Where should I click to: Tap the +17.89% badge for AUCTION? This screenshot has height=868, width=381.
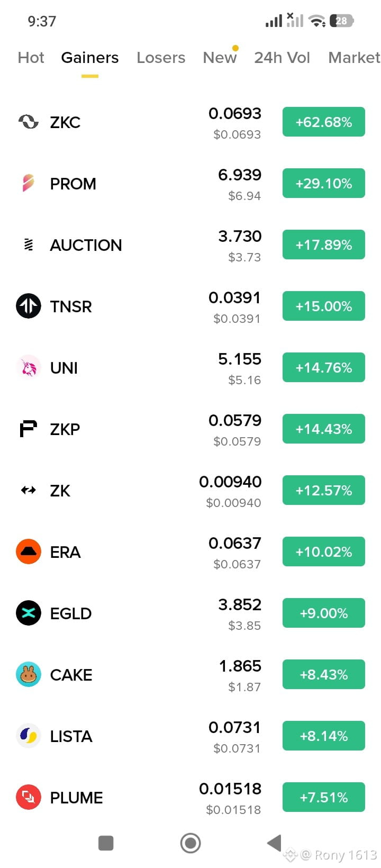tap(324, 245)
